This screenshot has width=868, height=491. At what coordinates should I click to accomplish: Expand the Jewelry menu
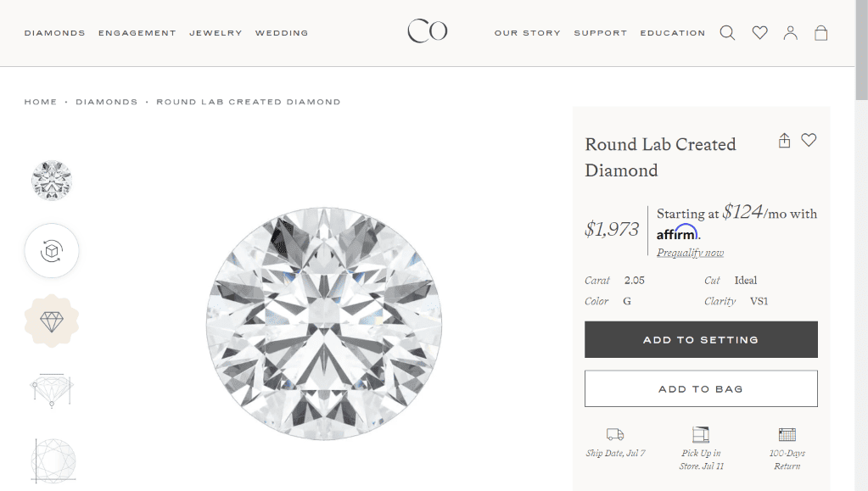pos(216,33)
